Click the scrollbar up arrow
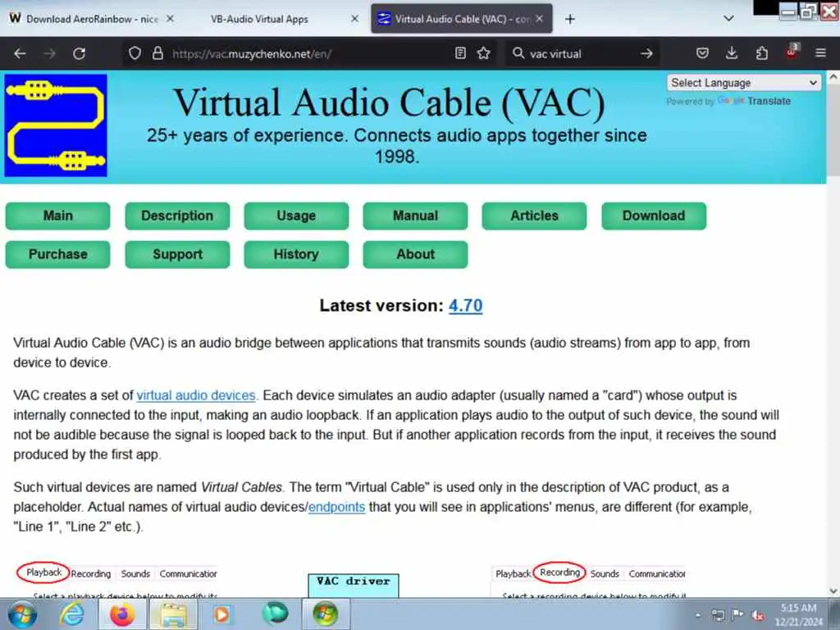 pyautogui.click(x=833, y=76)
